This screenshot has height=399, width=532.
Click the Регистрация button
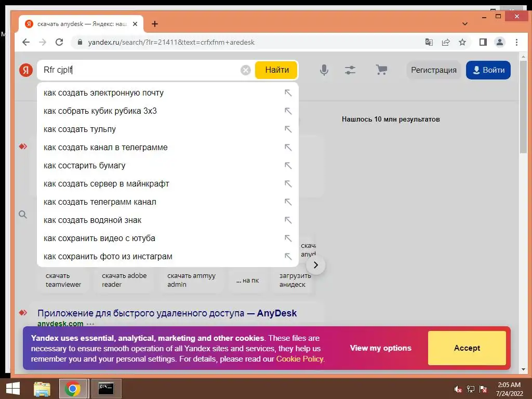tap(434, 70)
